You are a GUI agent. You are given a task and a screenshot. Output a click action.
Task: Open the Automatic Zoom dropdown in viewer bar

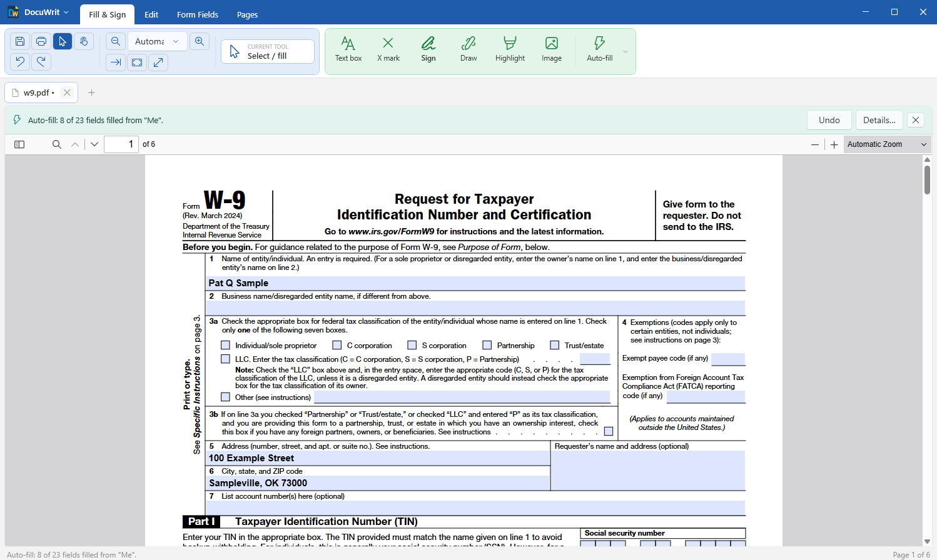(x=887, y=144)
